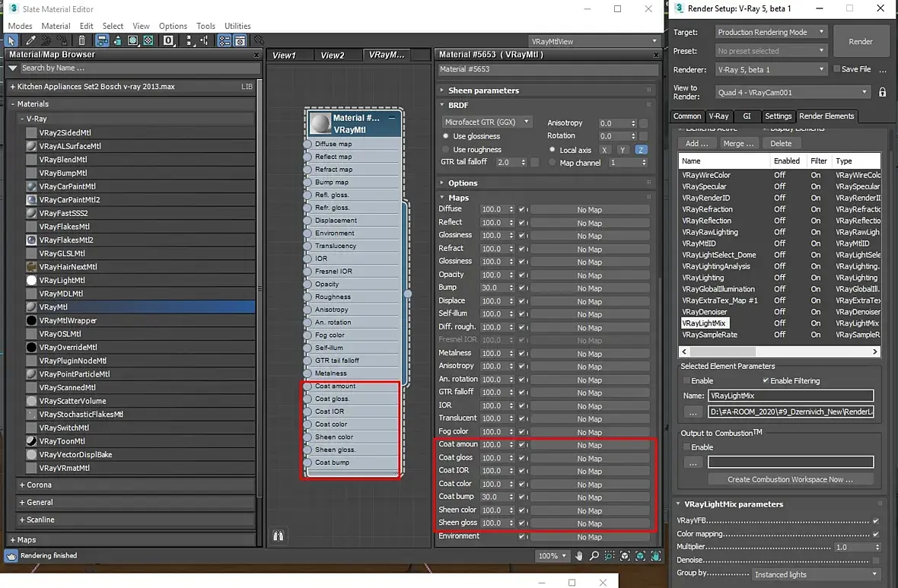Toggle the Save File checkbox

(x=836, y=68)
